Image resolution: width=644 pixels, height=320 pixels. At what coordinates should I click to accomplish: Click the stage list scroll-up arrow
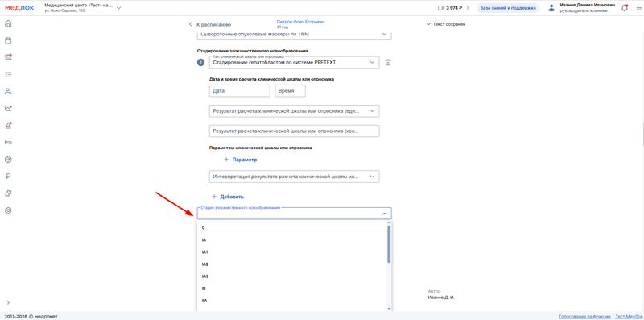[x=389, y=222]
